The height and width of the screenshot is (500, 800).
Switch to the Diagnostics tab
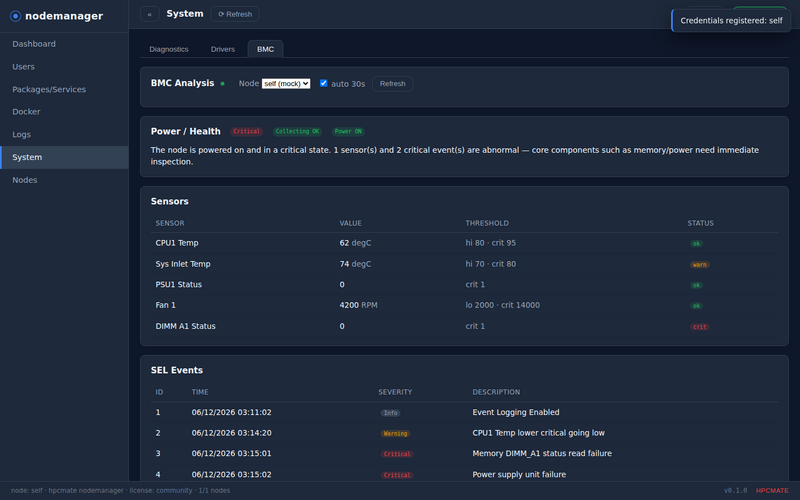point(169,49)
